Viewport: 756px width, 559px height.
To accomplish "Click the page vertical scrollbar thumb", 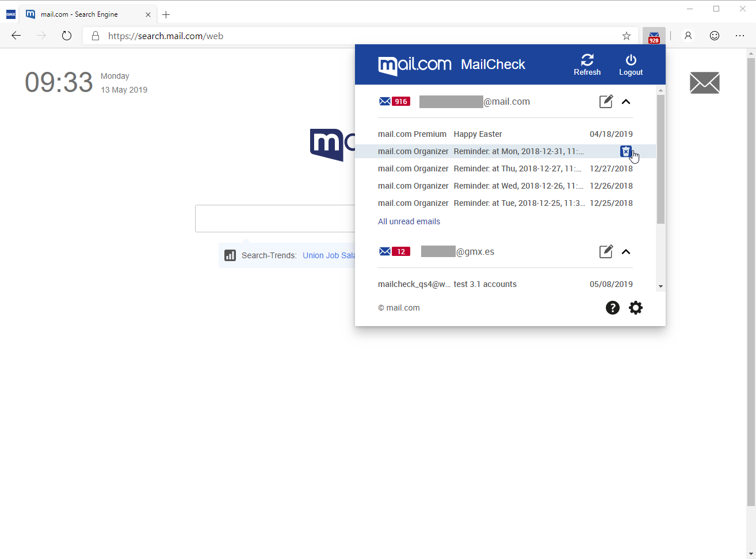I will pyautogui.click(x=751, y=282).
